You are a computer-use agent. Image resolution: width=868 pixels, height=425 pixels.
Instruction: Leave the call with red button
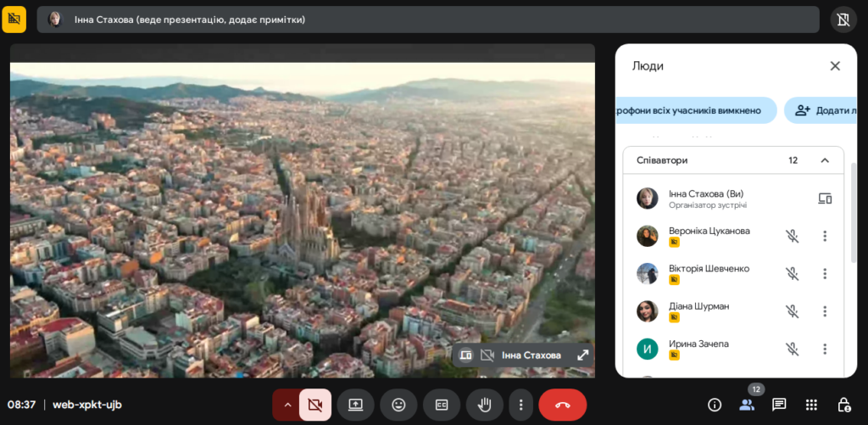[x=562, y=405]
